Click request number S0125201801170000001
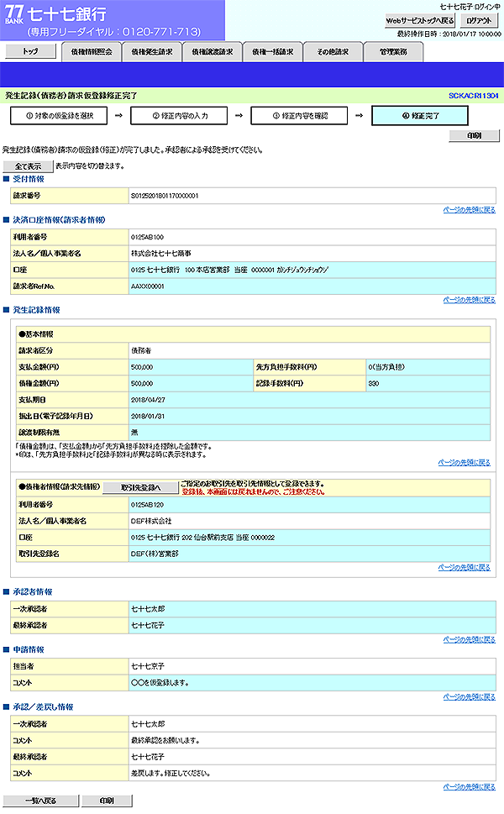 [x=165, y=196]
